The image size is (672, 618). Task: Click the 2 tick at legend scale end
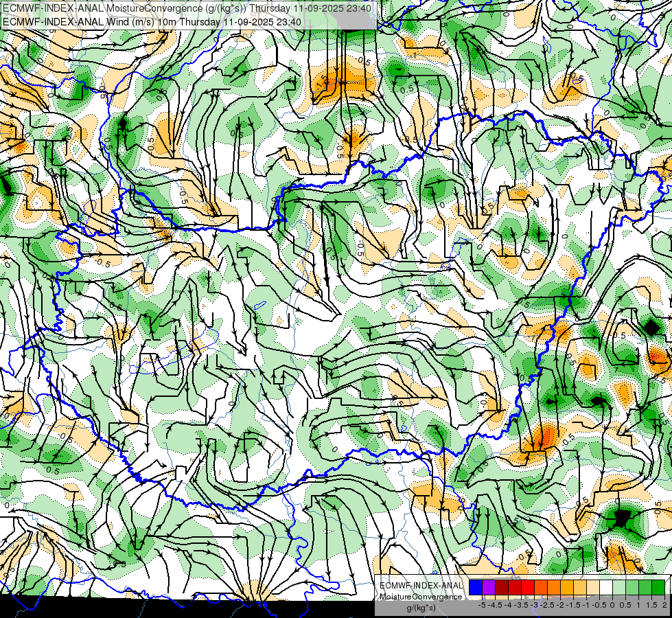(x=664, y=605)
